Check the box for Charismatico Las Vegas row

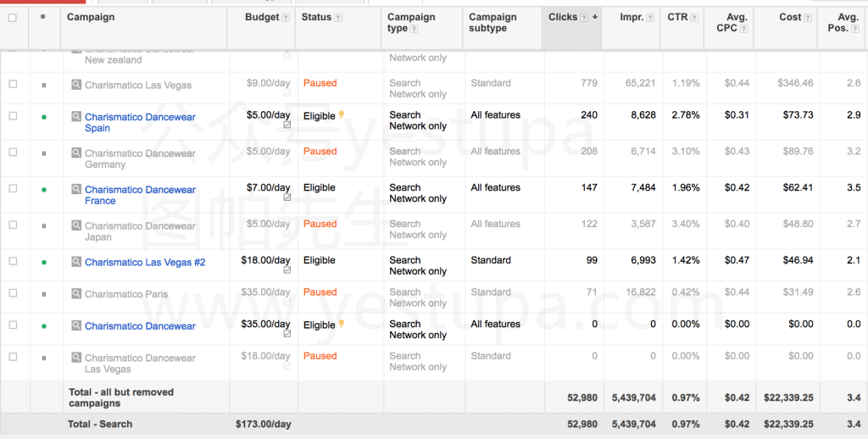pyautogui.click(x=13, y=84)
